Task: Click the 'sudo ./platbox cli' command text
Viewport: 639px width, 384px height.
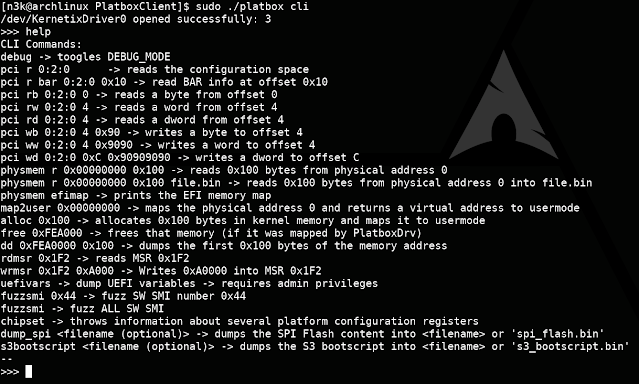Action: coord(252,7)
